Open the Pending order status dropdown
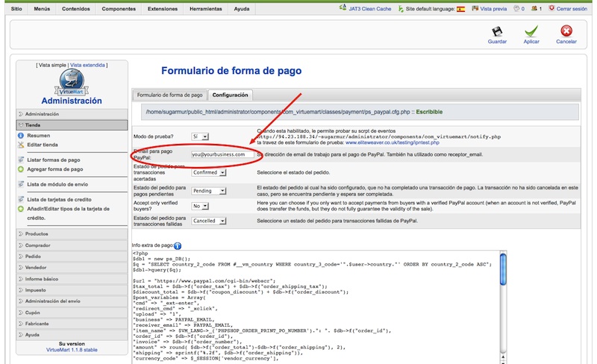 pyautogui.click(x=209, y=191)
